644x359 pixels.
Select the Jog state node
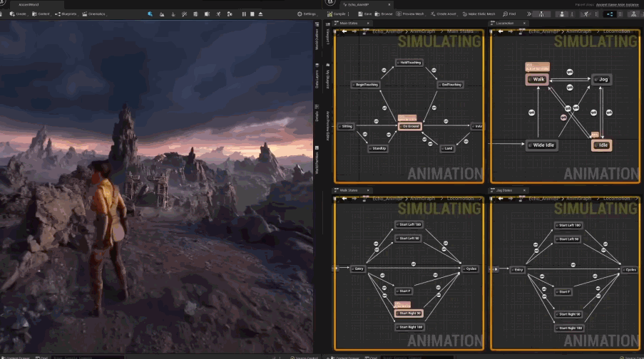click(x=602, y=80)
